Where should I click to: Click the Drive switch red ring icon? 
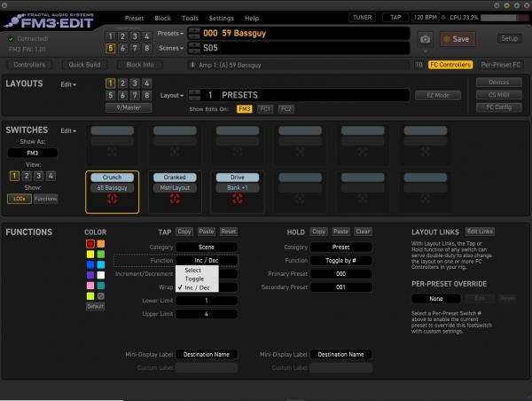pos(237,199)
